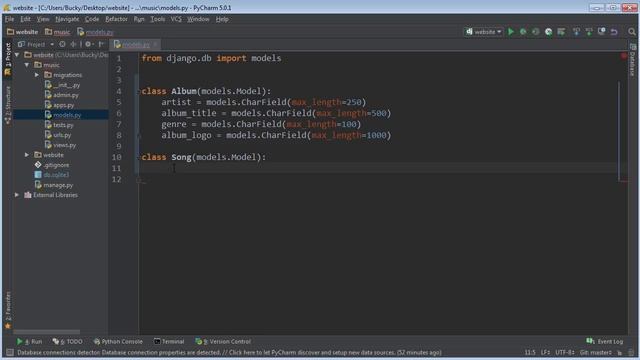Screen dimensions: 640x360
Task: Open Search Everywhere with the magnifier icon
Action: [x=632, y=31]
